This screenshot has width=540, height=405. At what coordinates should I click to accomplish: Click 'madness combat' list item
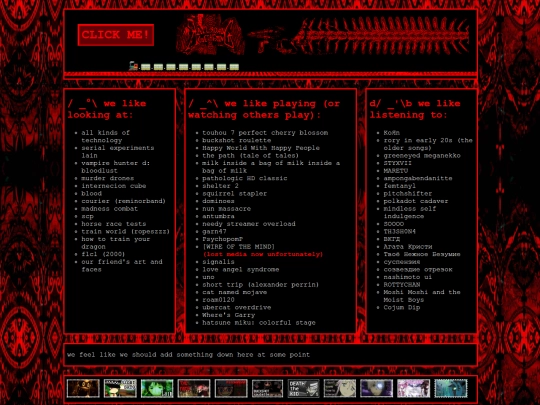point(109,209)
